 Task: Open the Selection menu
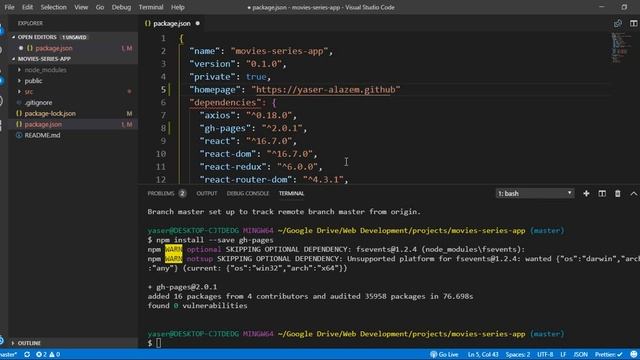[x=53, y=7]
